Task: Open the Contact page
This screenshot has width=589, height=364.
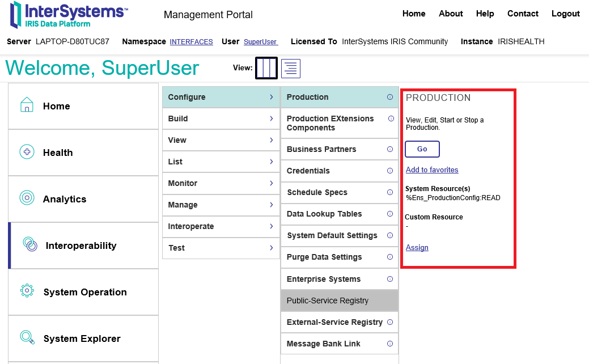Action: (523, 14)
